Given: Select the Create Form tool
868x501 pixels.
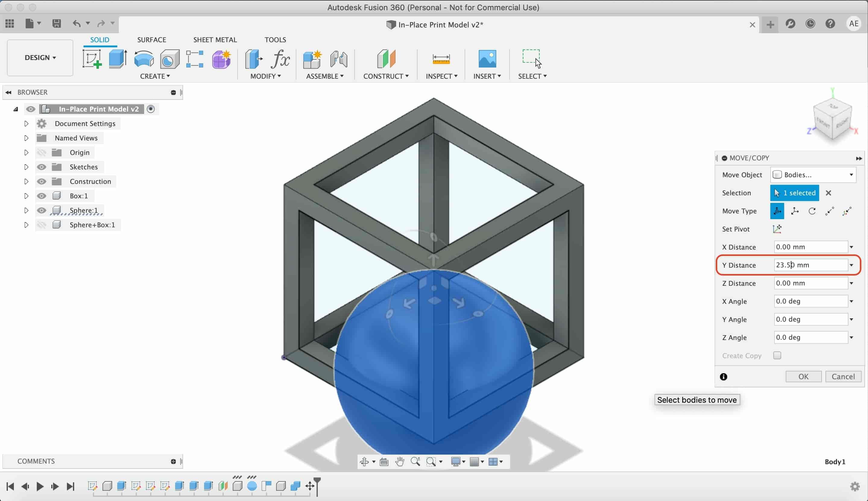Looking at the screenshot, I should click(x=222, y=59).
